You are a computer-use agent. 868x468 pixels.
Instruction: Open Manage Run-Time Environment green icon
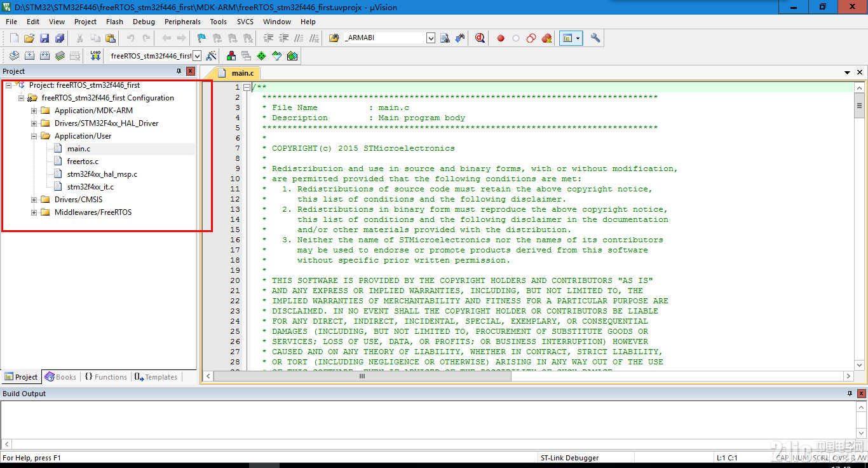point(261,56)
